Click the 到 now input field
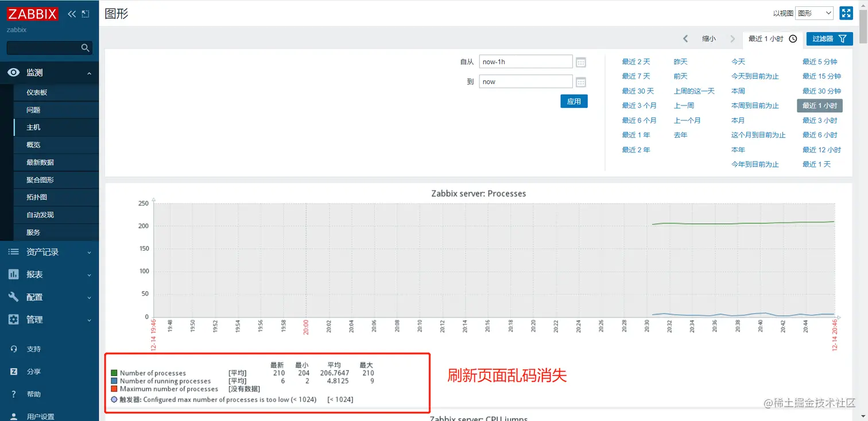 click(526, 81)
